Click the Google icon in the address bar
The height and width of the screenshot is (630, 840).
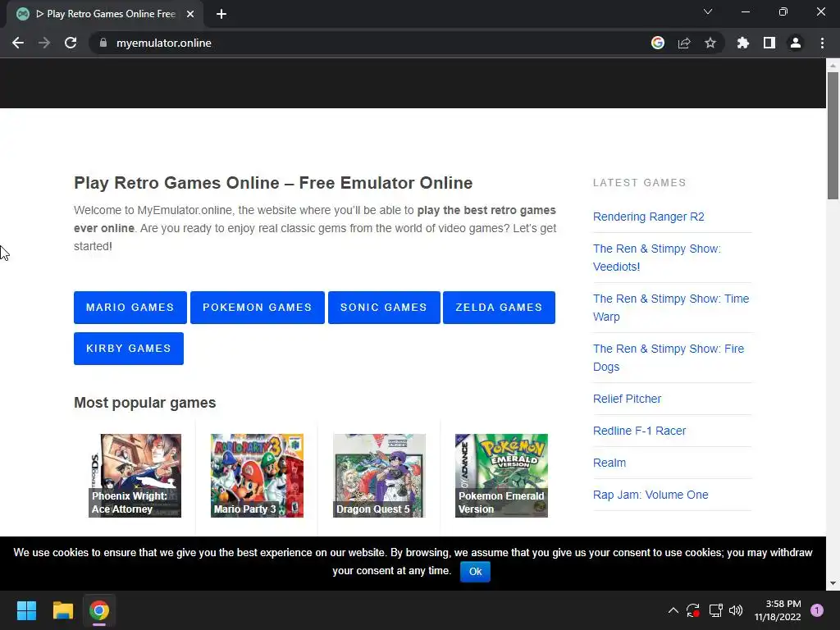658,43
